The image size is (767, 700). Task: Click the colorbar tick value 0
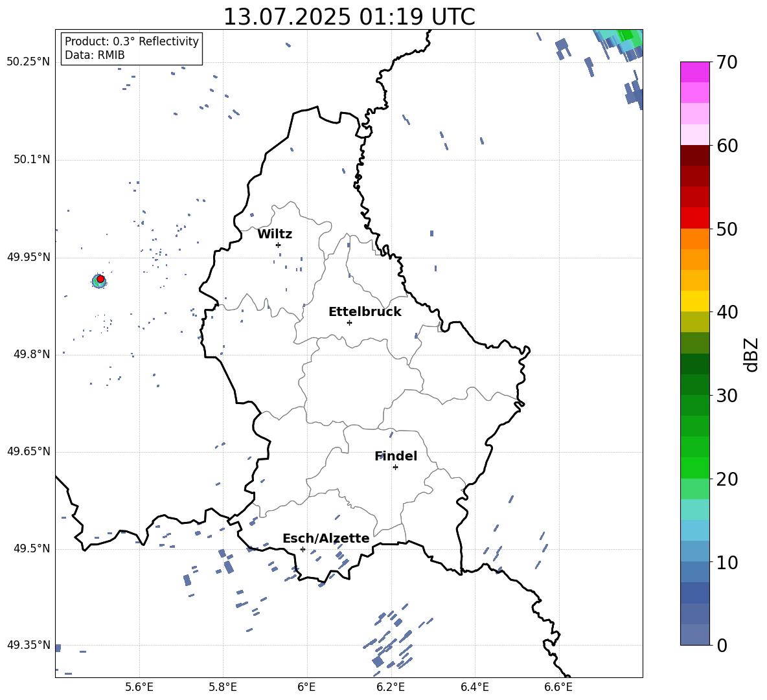coord(722,645)
